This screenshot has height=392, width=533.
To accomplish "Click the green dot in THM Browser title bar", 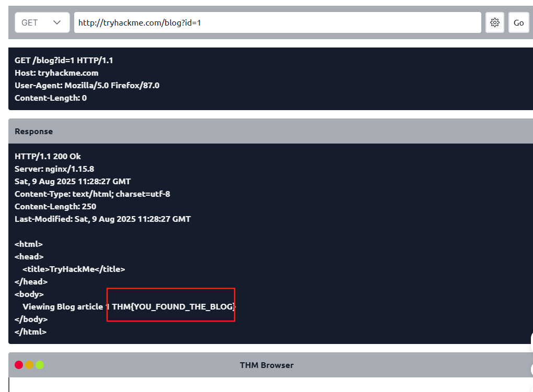I will 40,365.
